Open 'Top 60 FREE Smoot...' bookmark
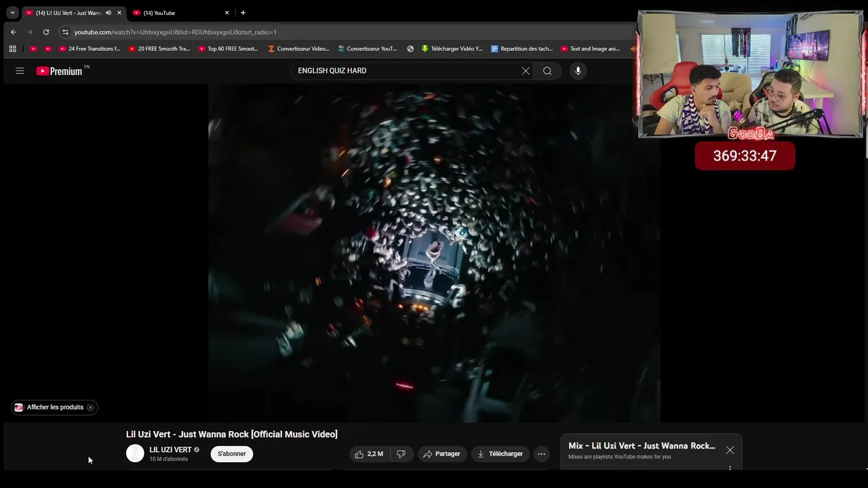The height and width of the screenshot is (488, 868). (229, 49)
